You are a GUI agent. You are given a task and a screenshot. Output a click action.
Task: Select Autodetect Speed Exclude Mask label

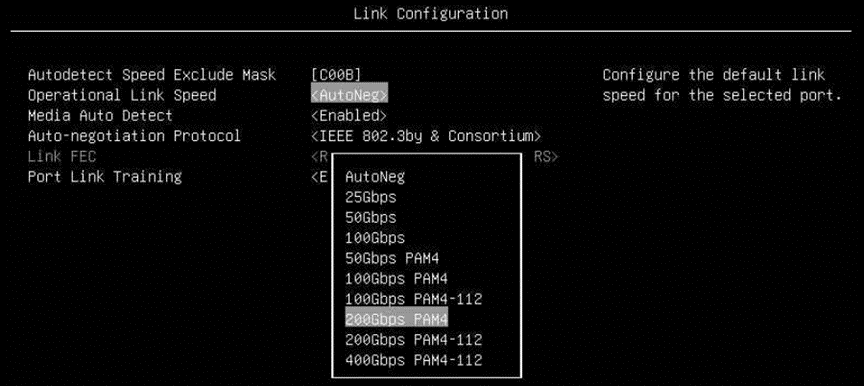(x=152, y=75)
